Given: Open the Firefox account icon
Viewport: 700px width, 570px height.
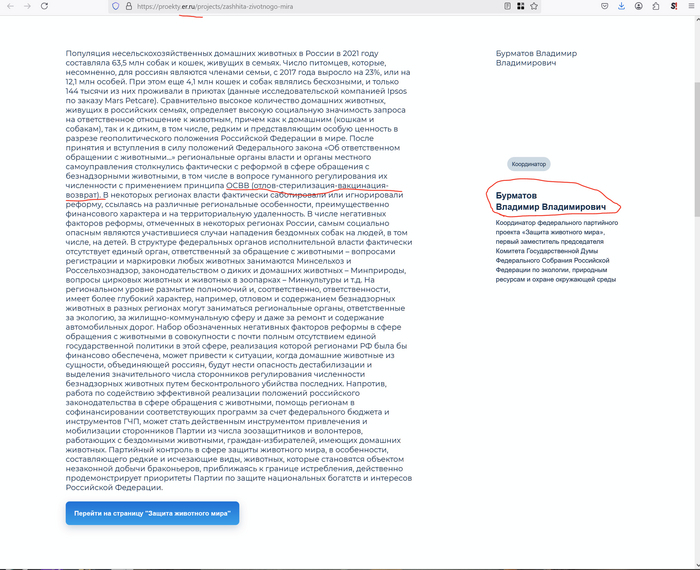Looking at the screenshot, I should tap(639, 6).
